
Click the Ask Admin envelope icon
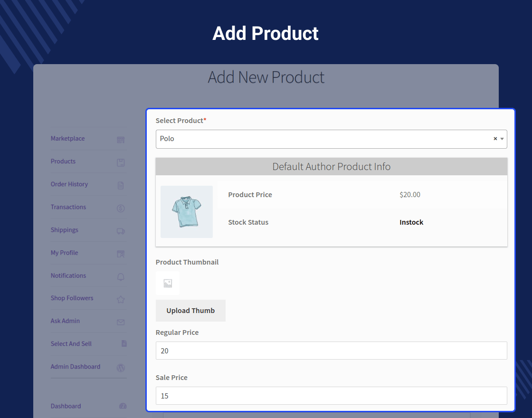121,322
